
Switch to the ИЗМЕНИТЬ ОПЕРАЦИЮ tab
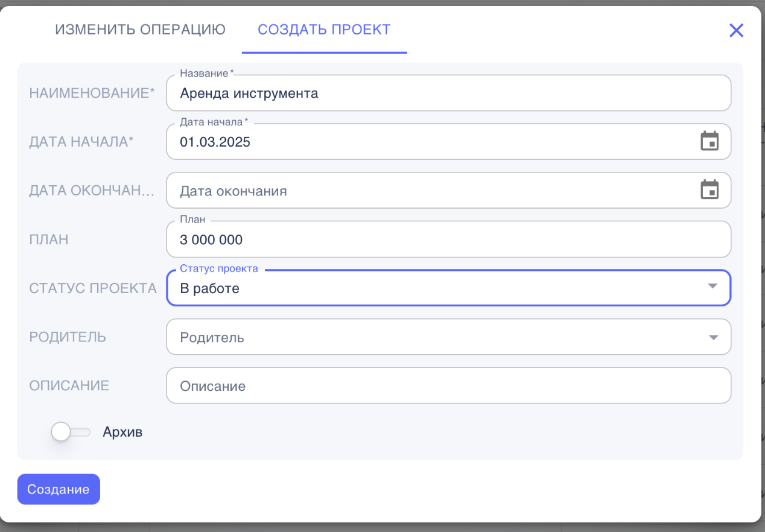click(x=140, y=29)
